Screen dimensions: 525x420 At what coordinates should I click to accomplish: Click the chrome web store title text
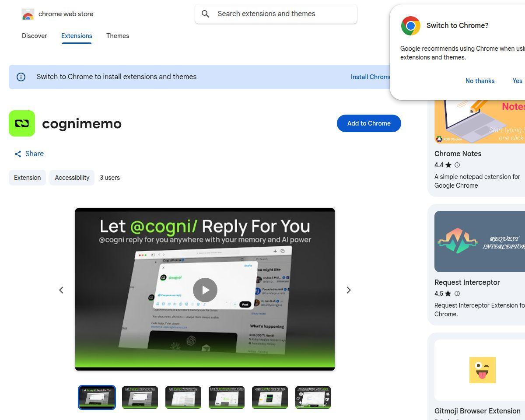pos(66,14)
